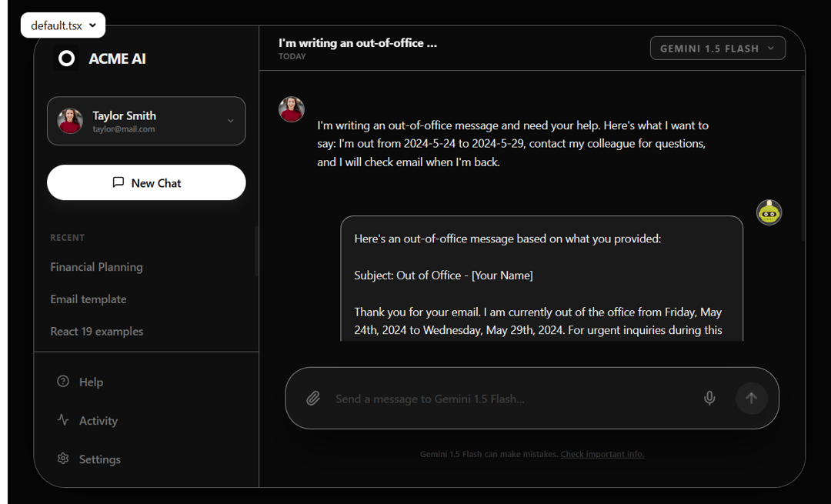Click the Activity pulse icon
Screen dimensions: 831x504
pos(63,420)
